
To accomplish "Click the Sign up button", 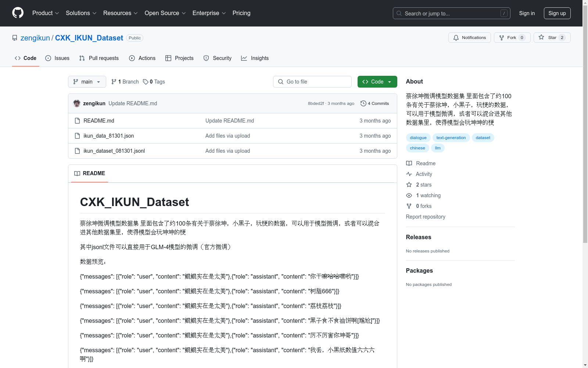I will coord(557,13).
